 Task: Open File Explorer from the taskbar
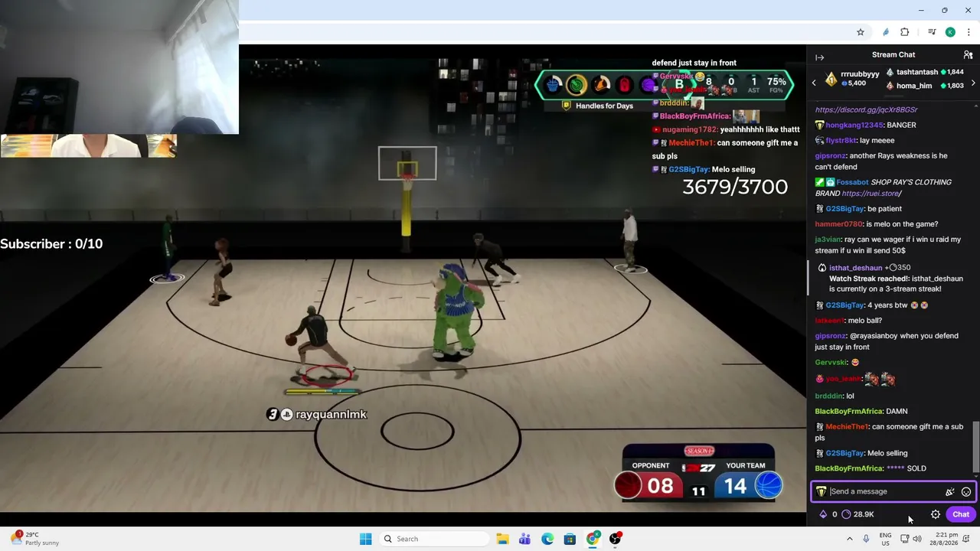[502, 539]
